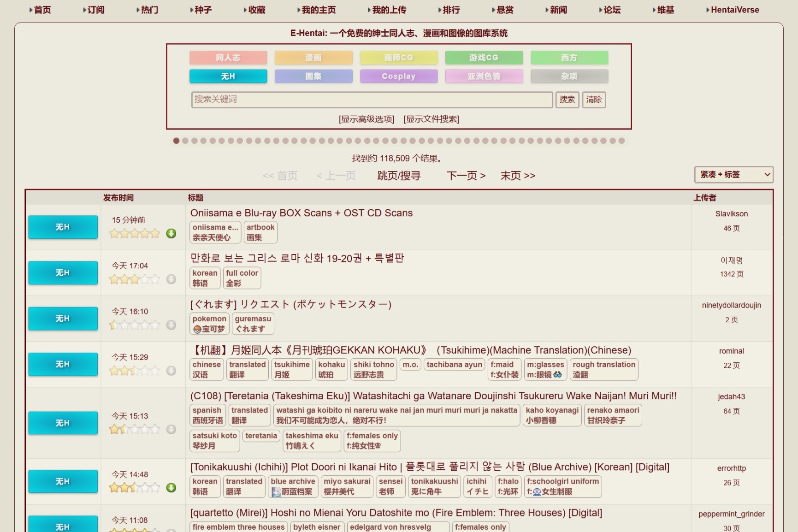The height and width of the screenshot is (532, 798).
Task: Click star rating of 今天 17:04 gallery
Action: pos(135,279)
